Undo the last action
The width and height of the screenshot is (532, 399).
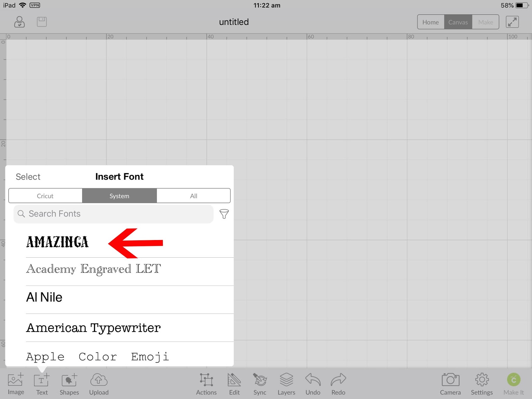coord(313,384)
